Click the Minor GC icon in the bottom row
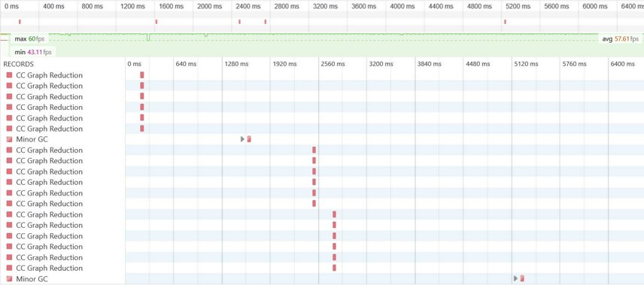The height and width of the screenshot is (285, 644). 9,279
